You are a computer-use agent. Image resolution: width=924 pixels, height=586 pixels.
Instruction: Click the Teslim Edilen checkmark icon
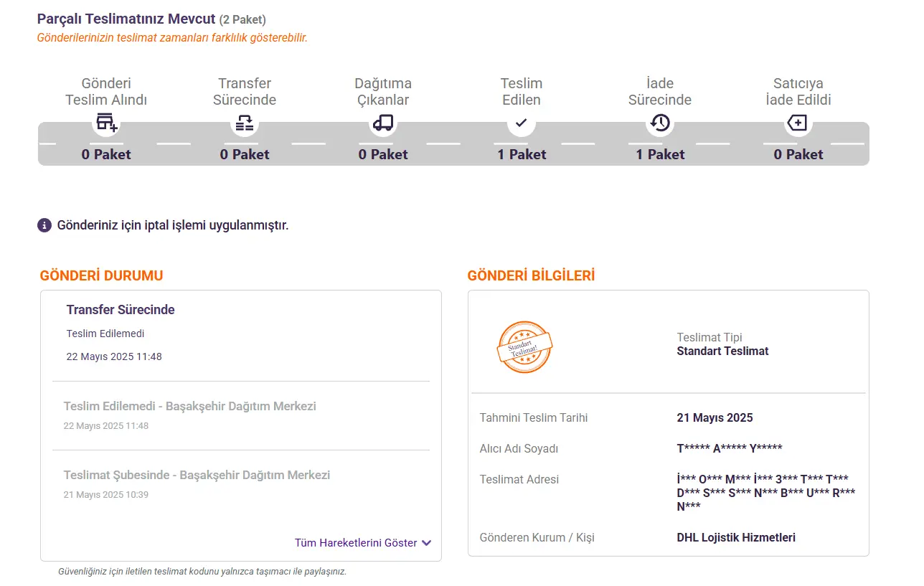coord(522,123)
